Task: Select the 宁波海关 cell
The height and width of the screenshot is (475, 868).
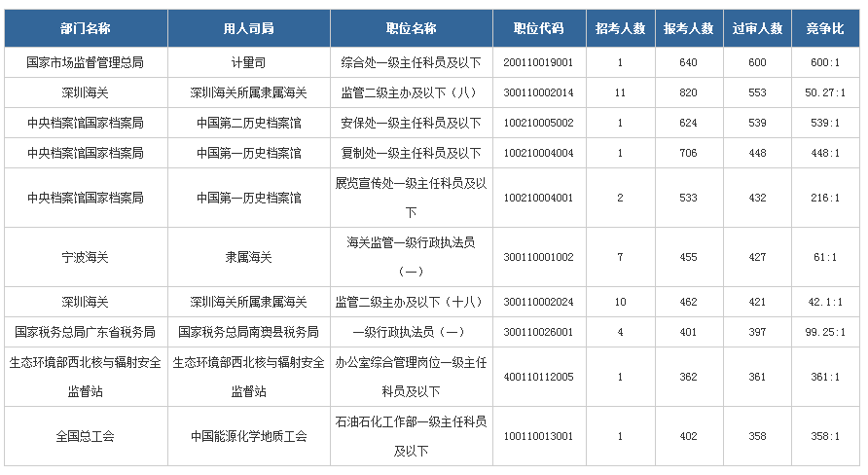Action: 86,257
